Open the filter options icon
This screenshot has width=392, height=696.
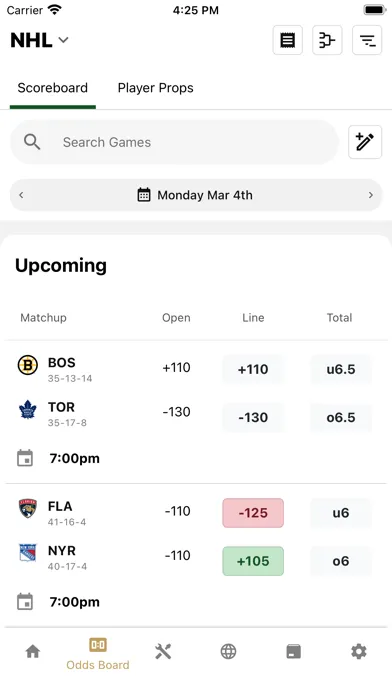(x=367, y=40)
